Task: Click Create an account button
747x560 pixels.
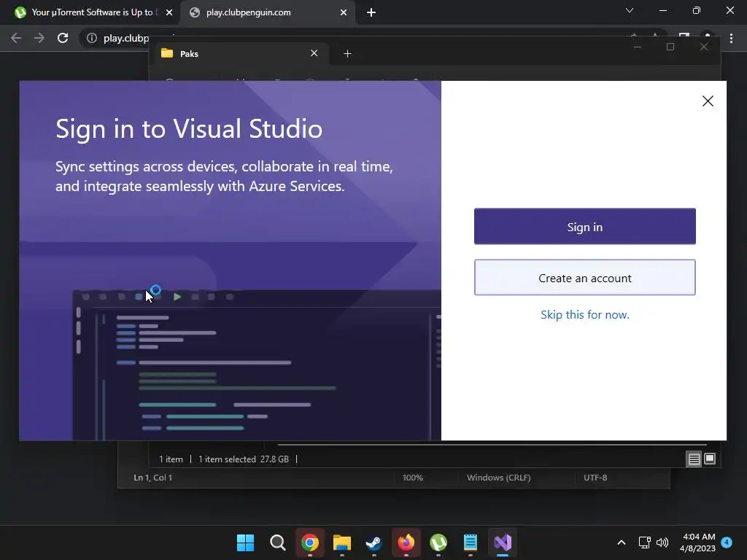Action: (x=584, y=278)
